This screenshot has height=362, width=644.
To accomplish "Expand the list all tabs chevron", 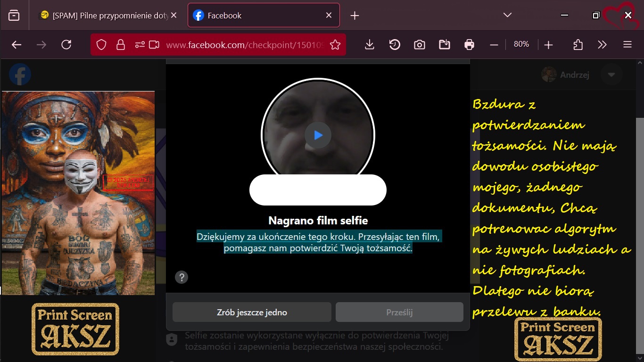I will click(x=507, y=15).
